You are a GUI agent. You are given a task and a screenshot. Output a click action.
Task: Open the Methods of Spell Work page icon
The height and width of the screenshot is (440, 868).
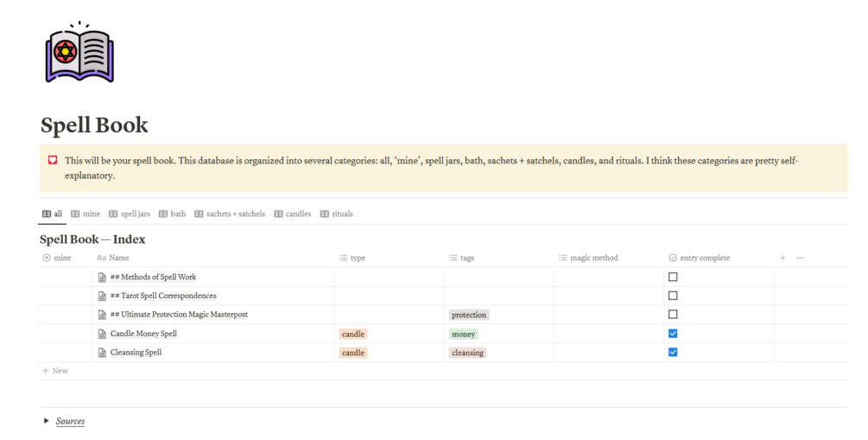(x=102, y=277)
